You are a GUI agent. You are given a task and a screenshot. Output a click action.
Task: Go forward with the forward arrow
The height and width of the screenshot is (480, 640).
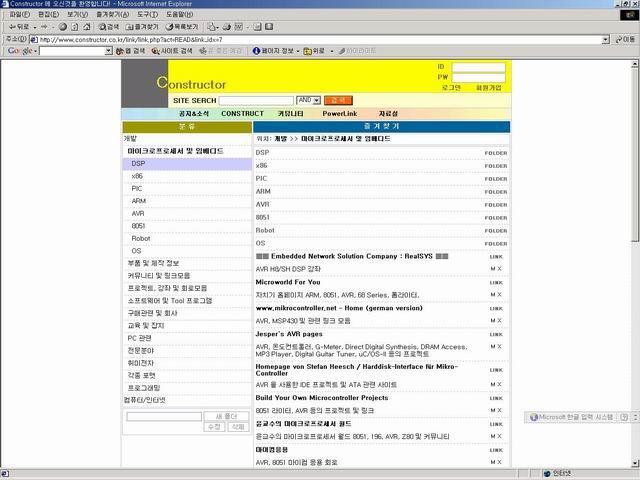tap(44, 27)
